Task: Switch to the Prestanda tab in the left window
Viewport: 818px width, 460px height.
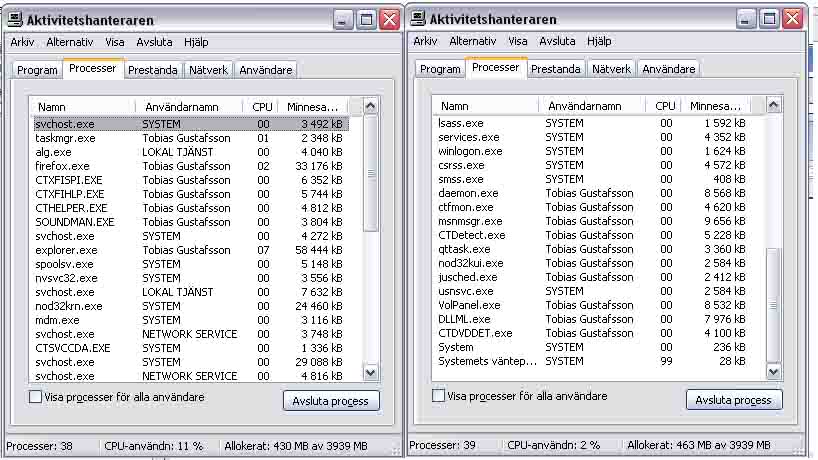Action: point(153,70)
